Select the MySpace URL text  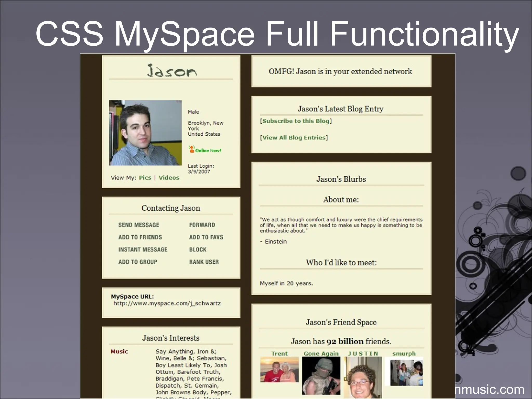[x=167, y=303]
